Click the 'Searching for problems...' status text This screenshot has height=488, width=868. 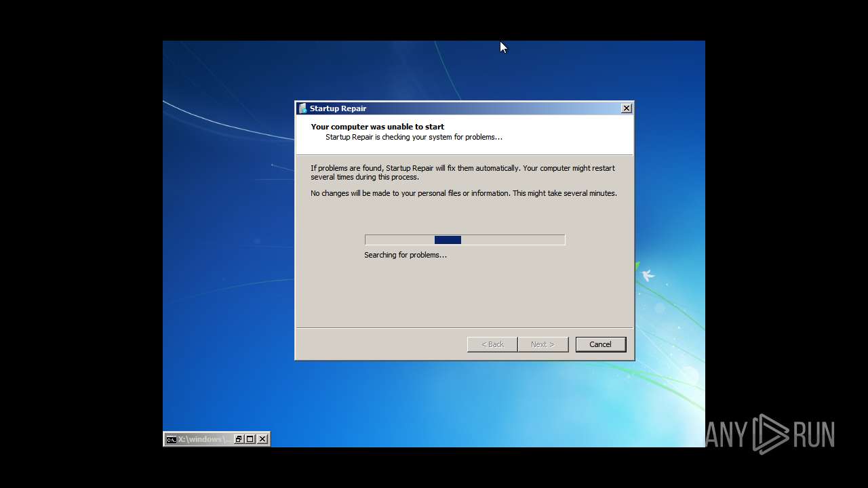[x=406, y=255]
